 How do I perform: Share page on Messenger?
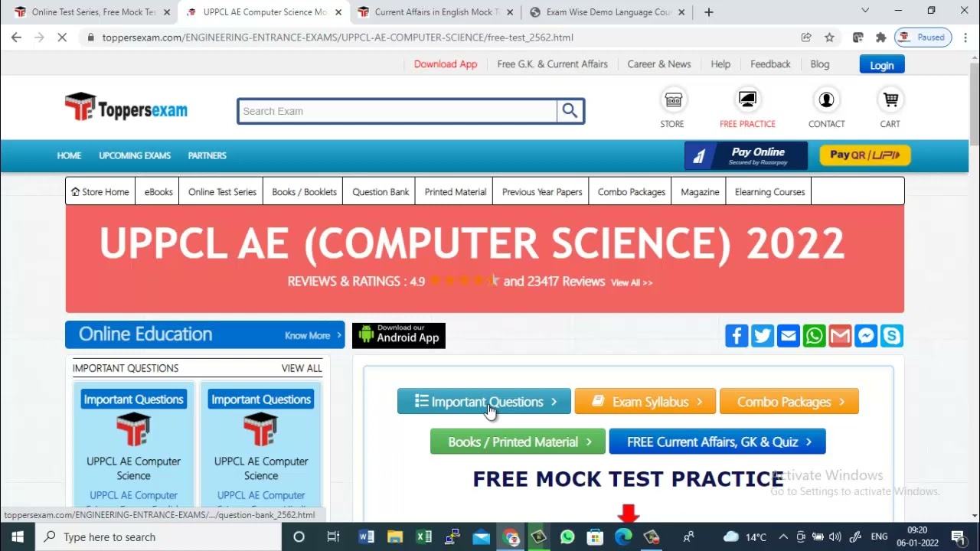point(866,336)
